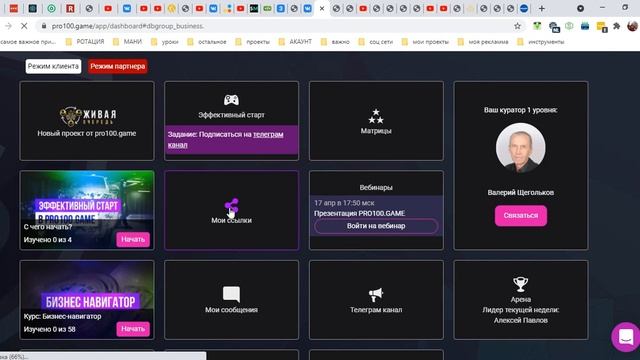This screenshot has width=640, height=360.
Task: Click the Ваш куратор 1 уровня heading
Action: tap(520, 110)
